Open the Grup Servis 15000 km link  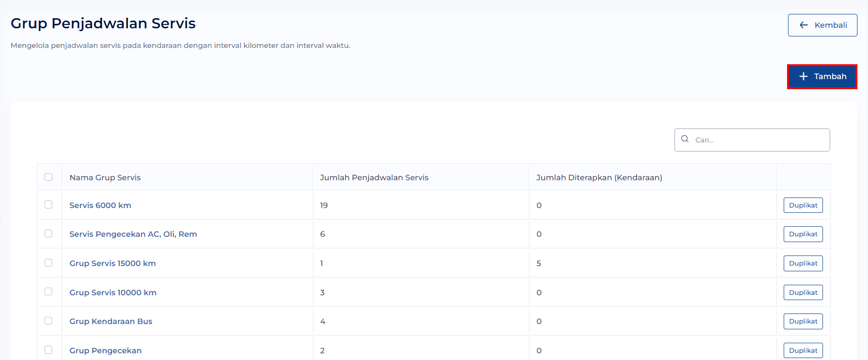tap(113, 263)
